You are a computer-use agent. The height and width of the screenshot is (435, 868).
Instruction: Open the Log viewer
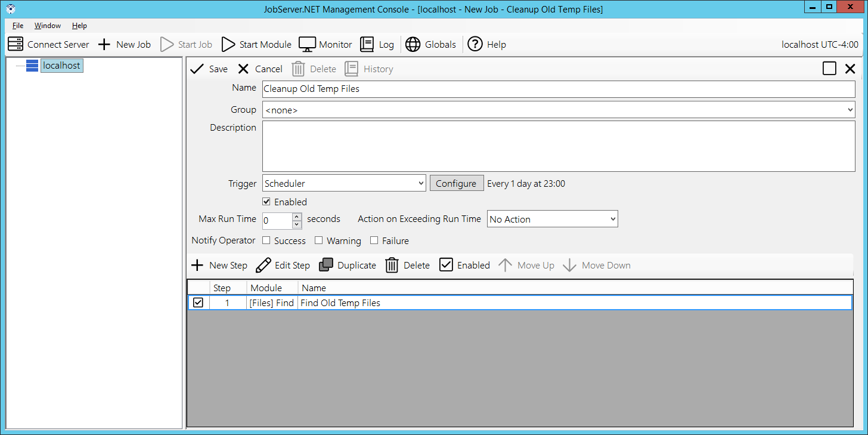click(x=367, y=44)
